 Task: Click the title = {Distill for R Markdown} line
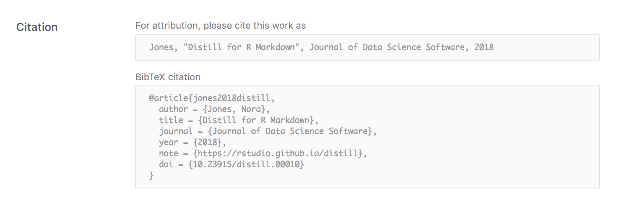pyautogui.click(x=238, y=120)
